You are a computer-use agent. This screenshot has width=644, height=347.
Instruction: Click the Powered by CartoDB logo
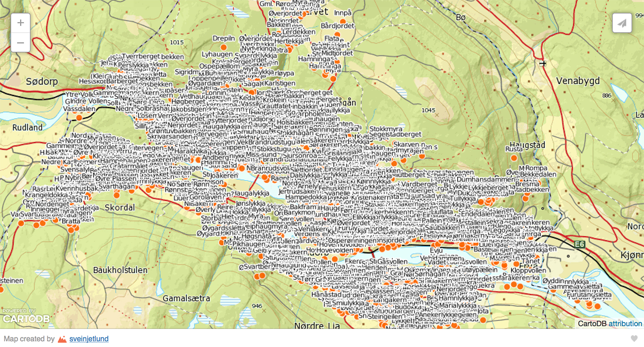click(x=26, y=317)
